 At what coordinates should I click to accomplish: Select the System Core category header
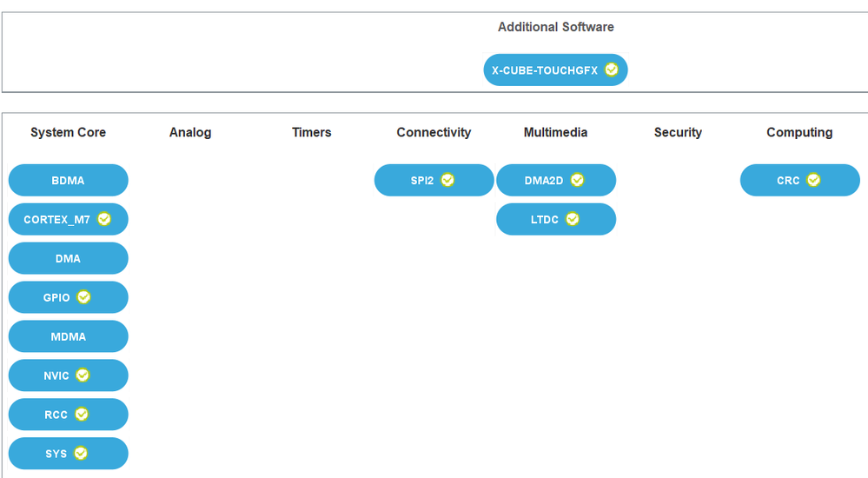pos(68,132)
